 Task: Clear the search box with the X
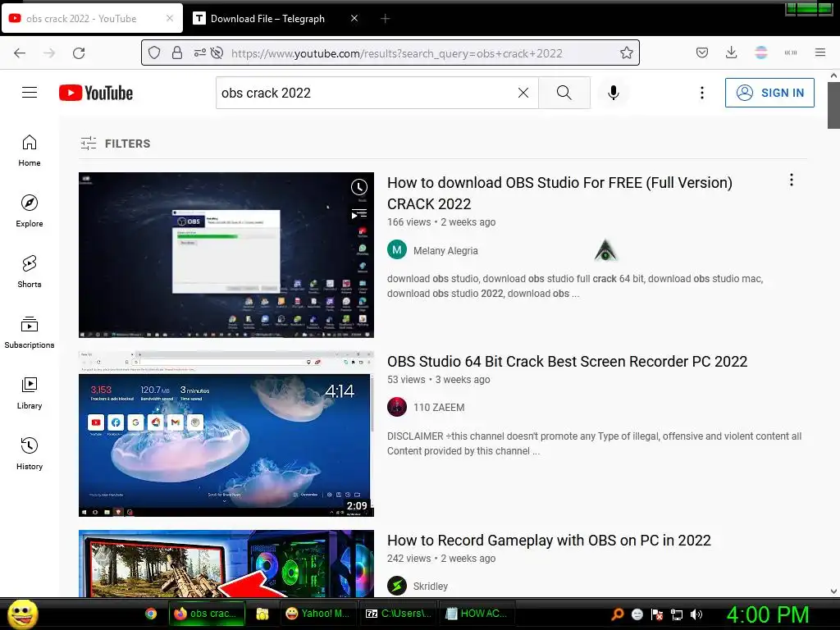click(523, 93)
